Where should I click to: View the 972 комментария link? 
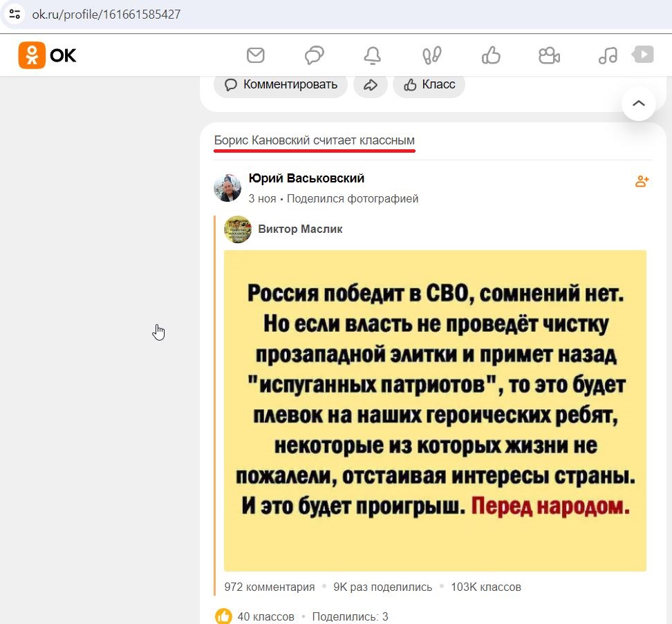pyautogui.click(x=268, y=586)
